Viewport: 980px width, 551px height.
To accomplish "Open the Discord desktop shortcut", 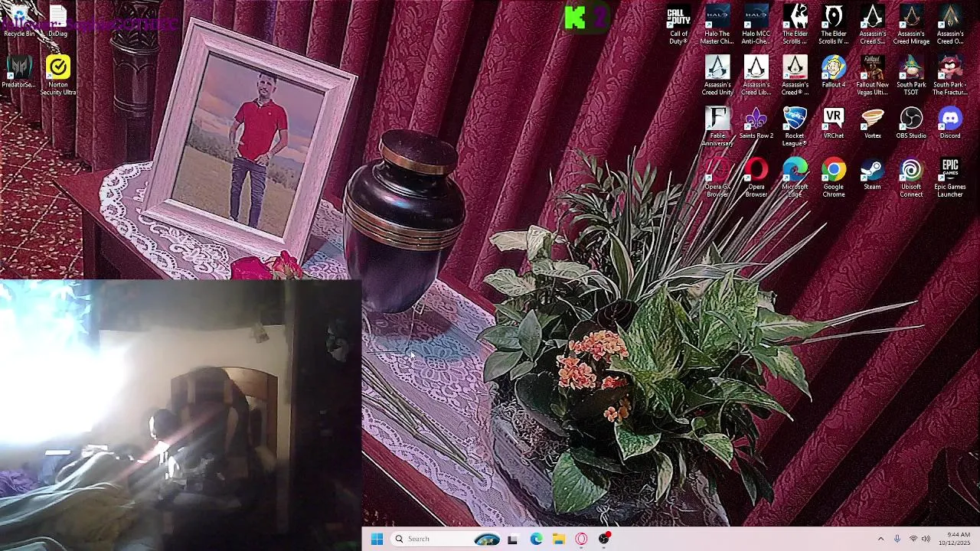I will [x=950, y=123].
